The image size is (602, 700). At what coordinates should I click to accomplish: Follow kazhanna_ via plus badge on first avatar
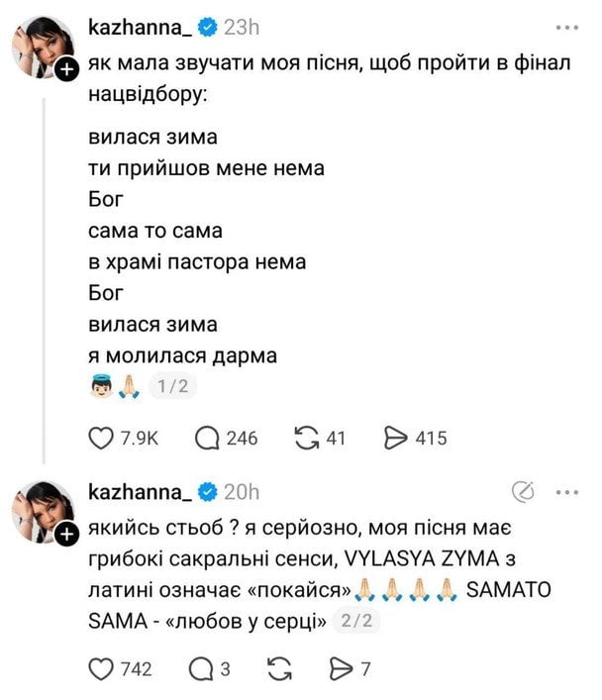[x=65, y=69]
